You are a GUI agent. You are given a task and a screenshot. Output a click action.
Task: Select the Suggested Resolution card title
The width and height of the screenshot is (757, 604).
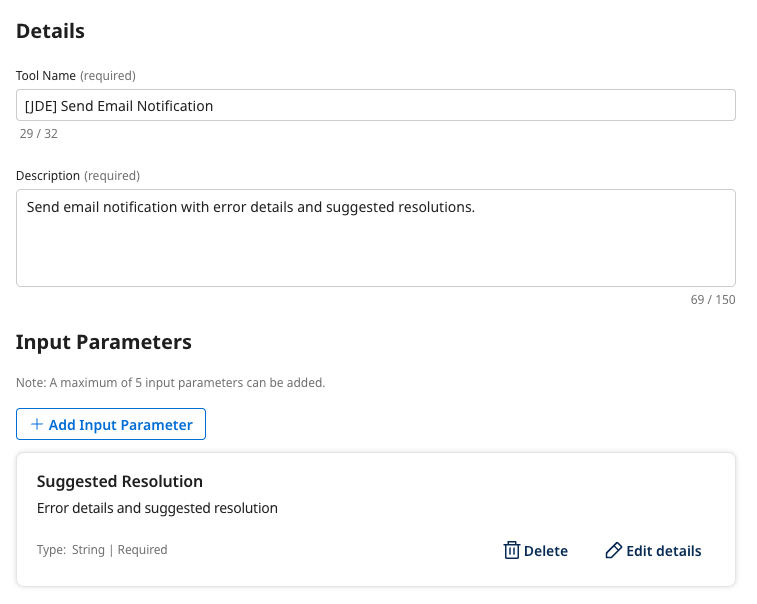(x=120, y=481)
